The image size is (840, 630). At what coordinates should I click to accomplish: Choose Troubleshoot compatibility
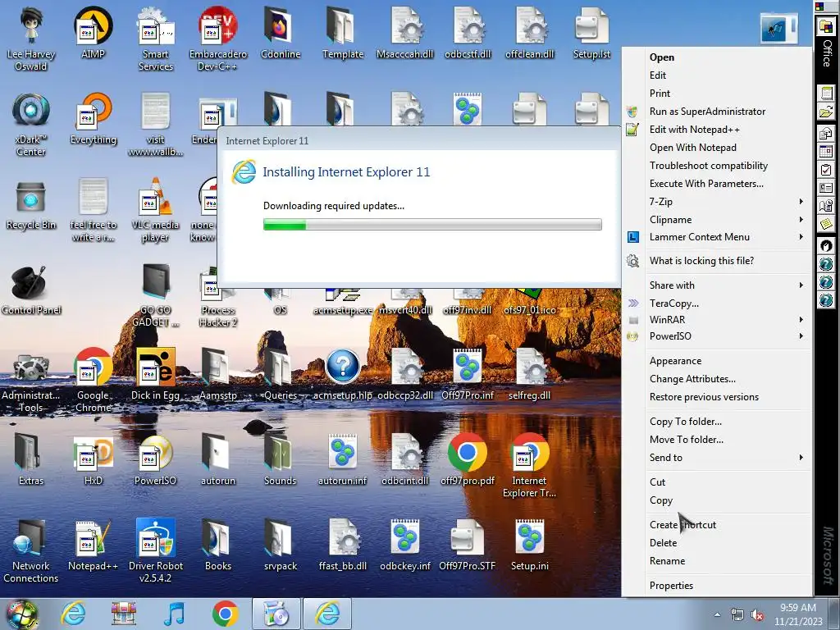tap(717, 166)
